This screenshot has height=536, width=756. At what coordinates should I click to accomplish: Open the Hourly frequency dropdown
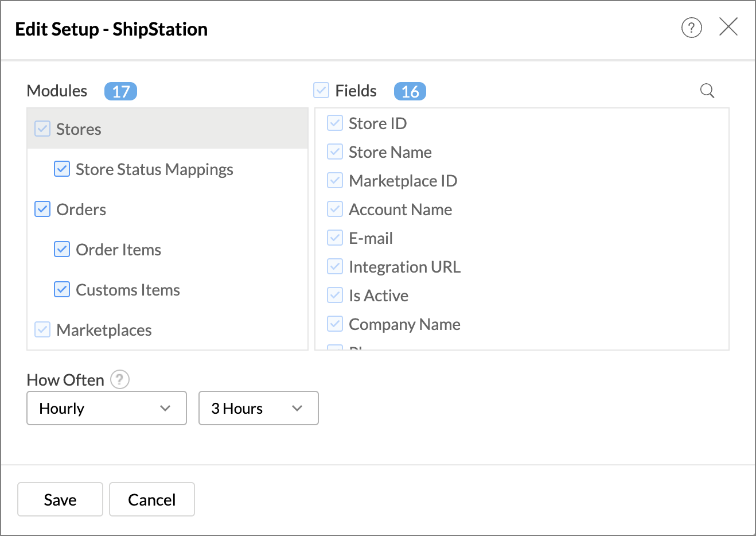click(107, 408)
